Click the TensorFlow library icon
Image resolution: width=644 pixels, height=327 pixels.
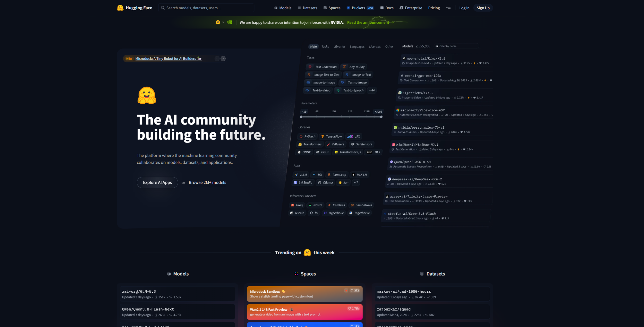323,137
